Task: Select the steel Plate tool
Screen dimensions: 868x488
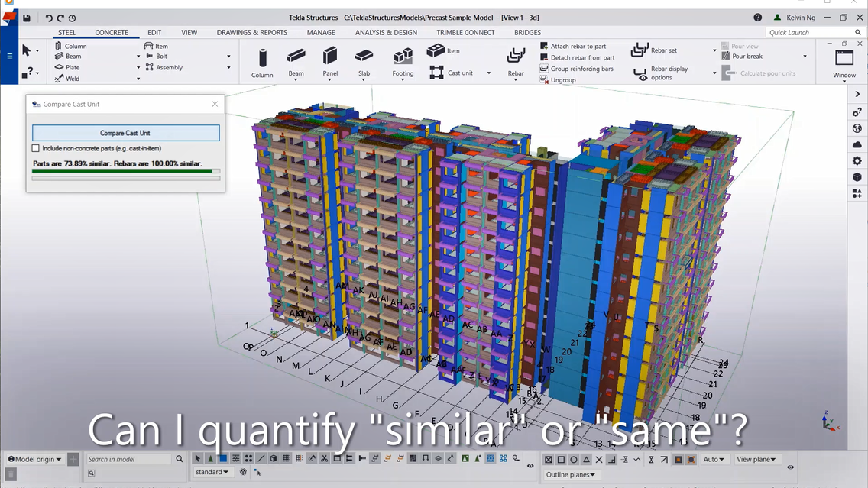Action: 67,67
